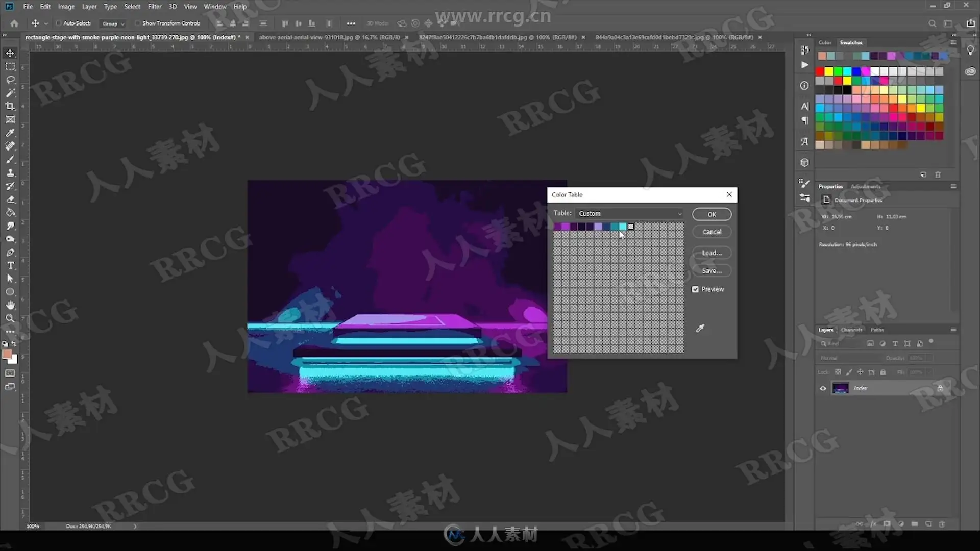Click the Save... button

click(x=712, y=271)
